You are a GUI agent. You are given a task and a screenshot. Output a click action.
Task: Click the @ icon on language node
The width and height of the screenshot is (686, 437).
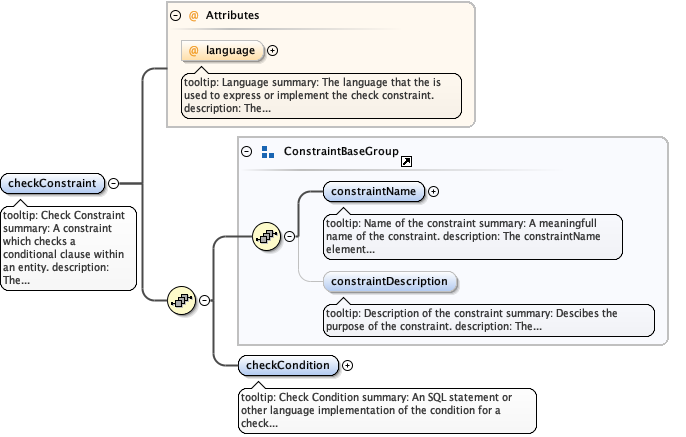coord(194,50)
